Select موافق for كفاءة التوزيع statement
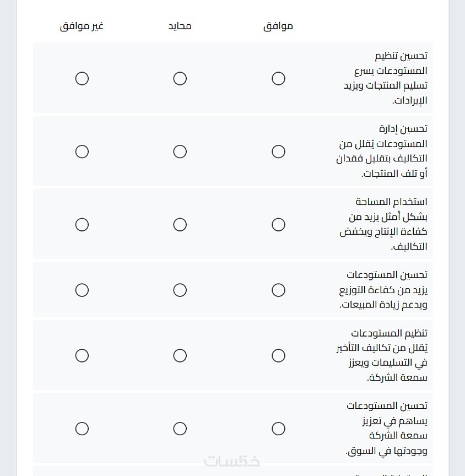This screenshot has height=476, width=465. 278,290
